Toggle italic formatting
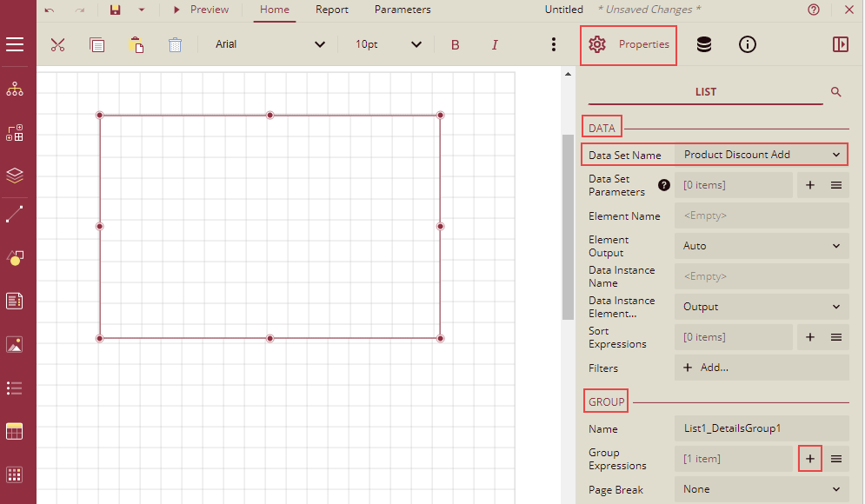Image resolution: width=865 pixels, height=504 pixels. point(495,44)
